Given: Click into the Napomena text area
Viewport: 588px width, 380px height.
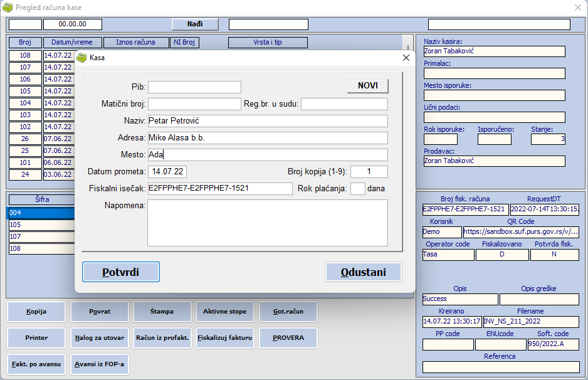Looking at the screenshot, I should tap(268, 223).
